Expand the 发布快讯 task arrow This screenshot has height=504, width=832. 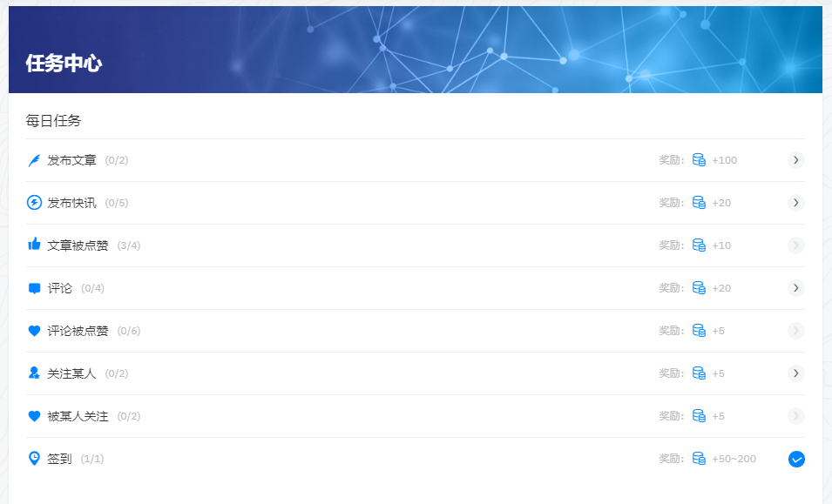coord(796,203)
